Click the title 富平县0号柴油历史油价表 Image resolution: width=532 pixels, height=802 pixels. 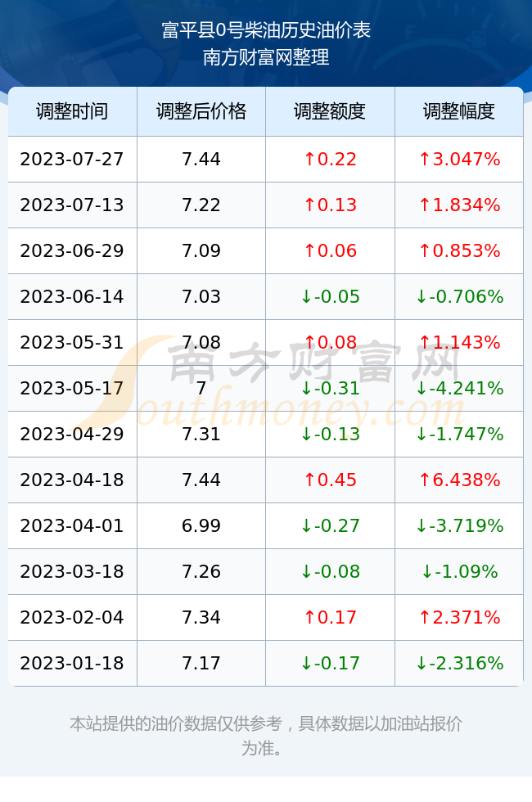coord(266,30)
